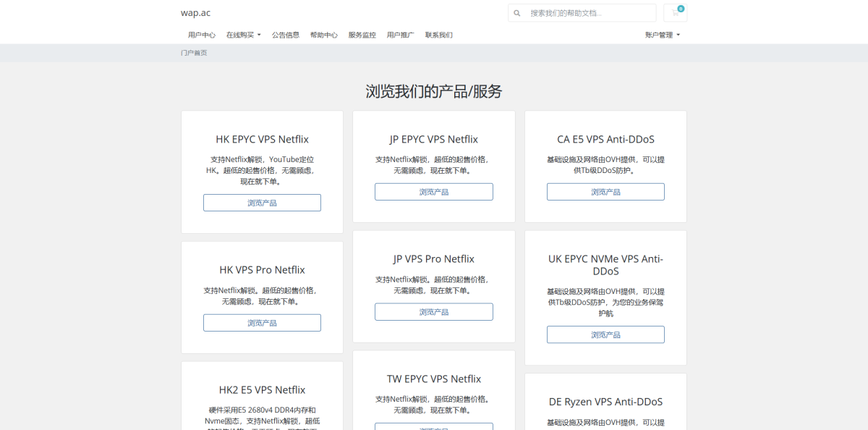Screen dimensions: 868x430
Task: Click the CA E5 VPS Anti-DDoS title
Action: click(x=605, y=139)
